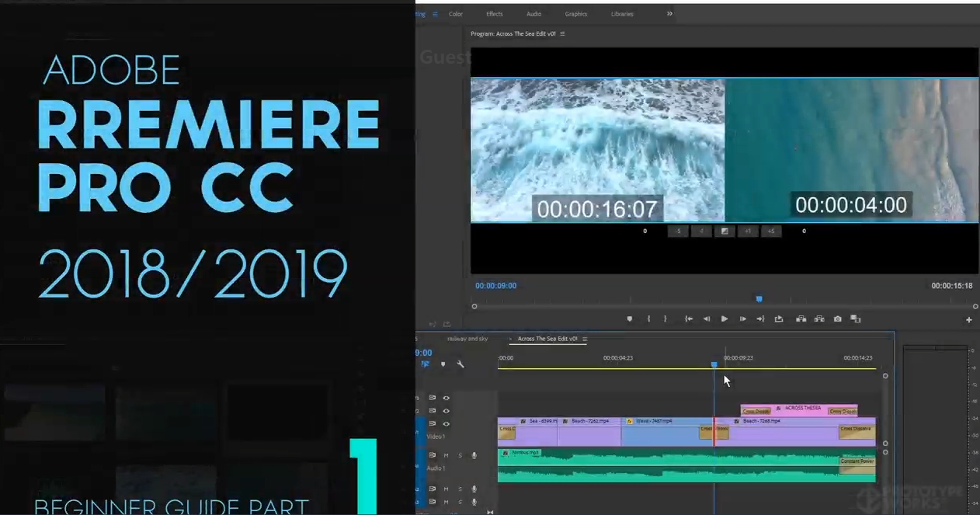Hide the V2 video track output

[446, 411]
